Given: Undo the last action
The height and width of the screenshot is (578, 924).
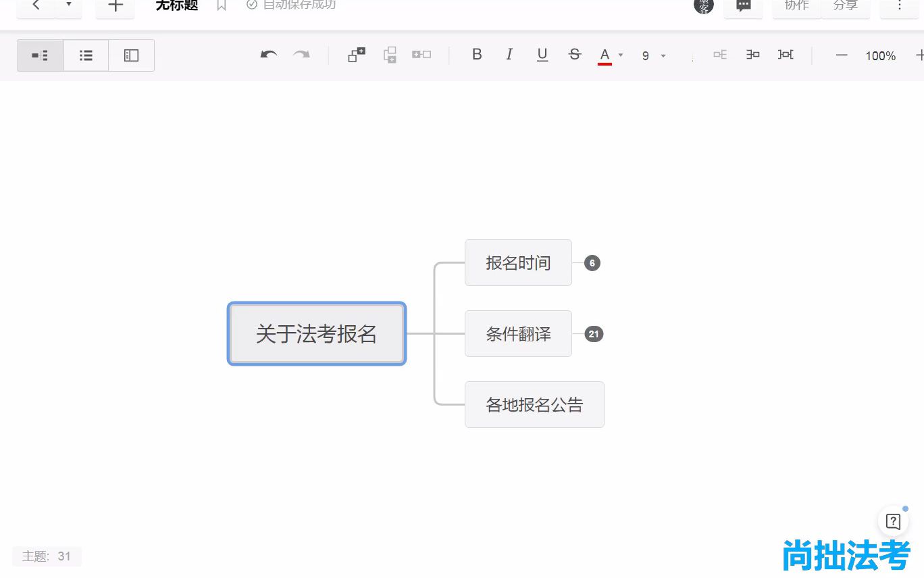Looking at the screenshot, I should point(269,55).
